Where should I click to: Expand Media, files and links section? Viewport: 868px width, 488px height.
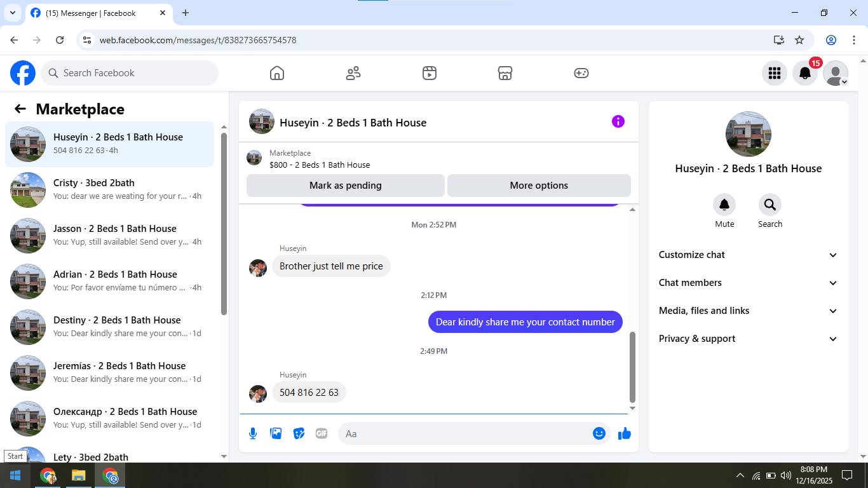point(749,311)
